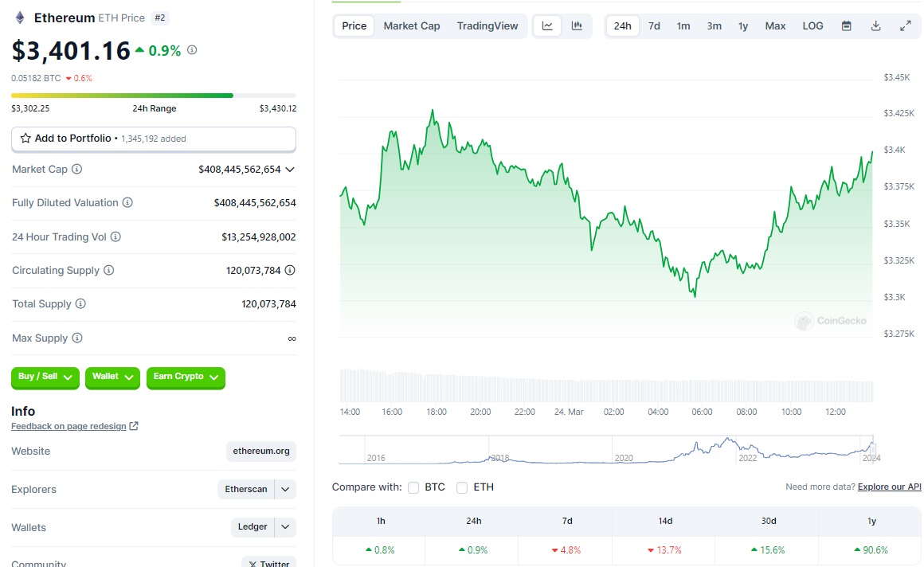Screen dimensions: 924x567
Task: Click the 0.05182 BTC value
Action: pyautogui.click(x=36, y=78)
